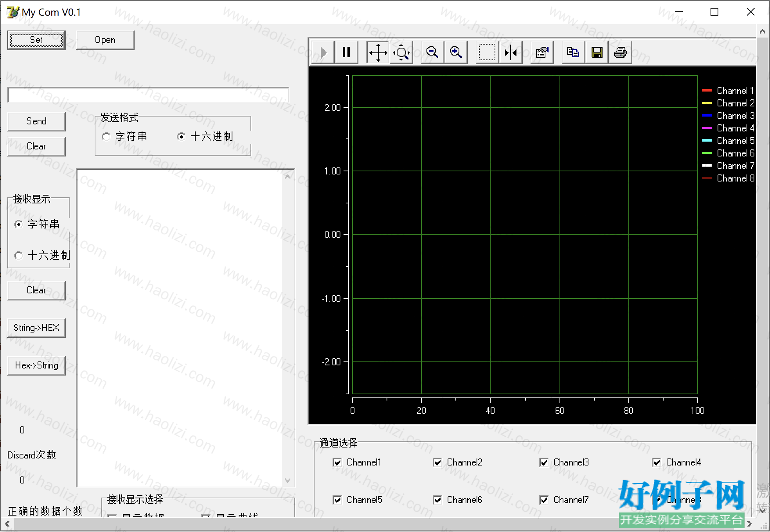Screen dimensions: 770x532
Task: Select the axes zoom tool
Action: (x=401, y=52)
